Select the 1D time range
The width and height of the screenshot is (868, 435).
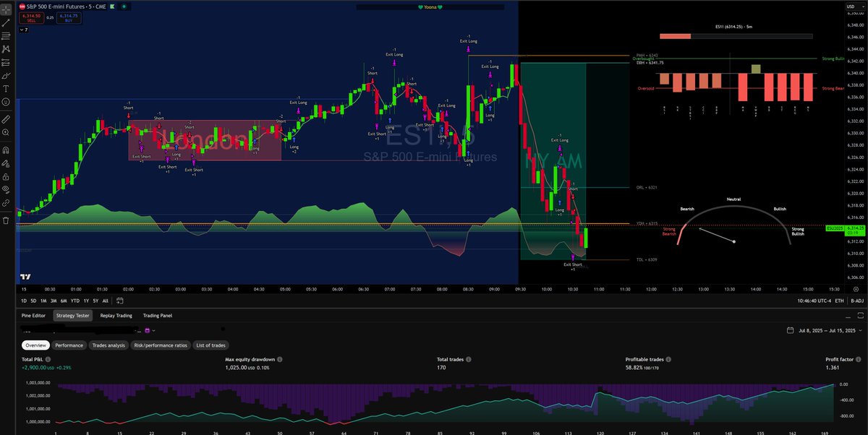24,300
